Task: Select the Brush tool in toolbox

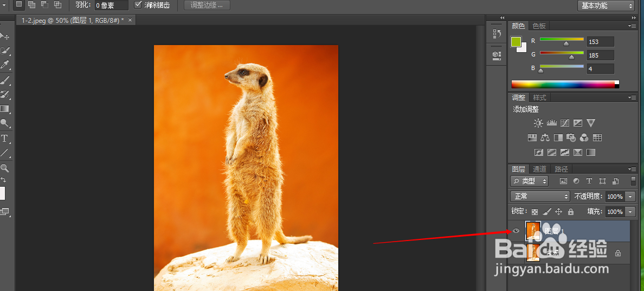Action: point(5,80)
